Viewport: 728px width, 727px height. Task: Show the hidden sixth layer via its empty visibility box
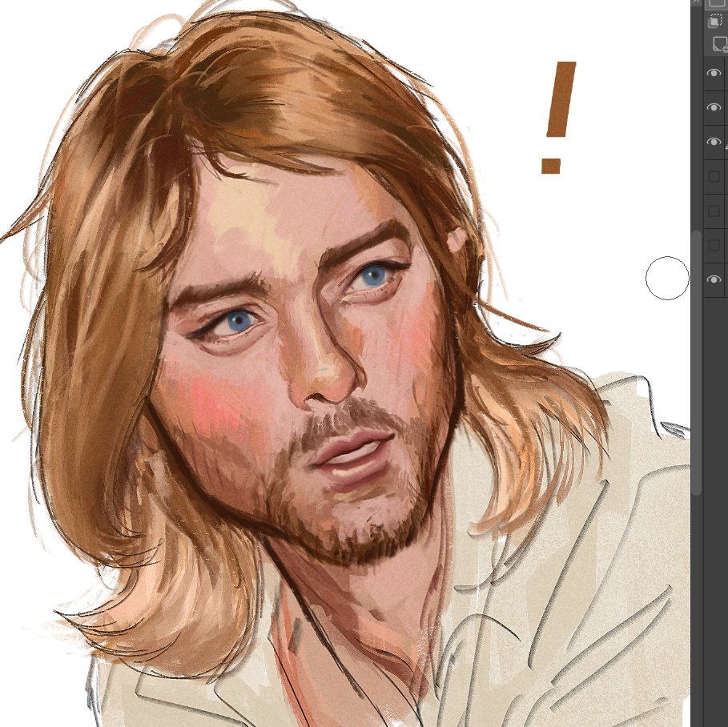[714, 245]
